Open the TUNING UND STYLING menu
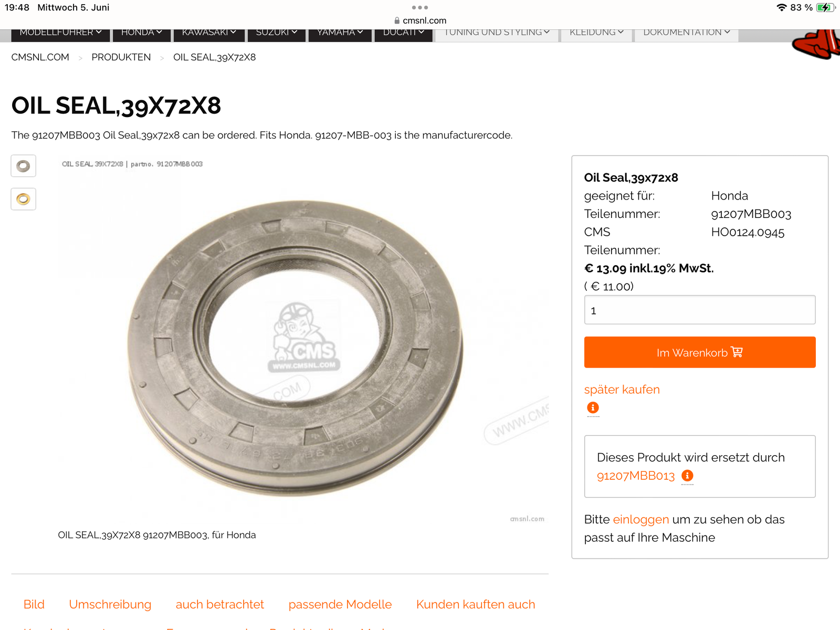840x630 pixels. [497, 33]
